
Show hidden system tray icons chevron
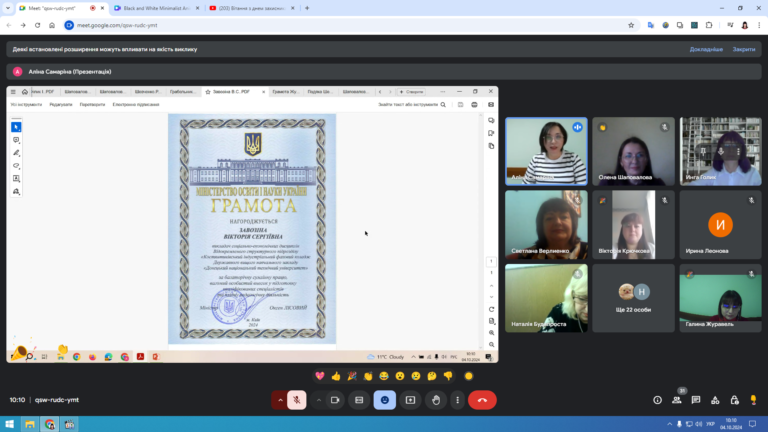tap(669, 424)
